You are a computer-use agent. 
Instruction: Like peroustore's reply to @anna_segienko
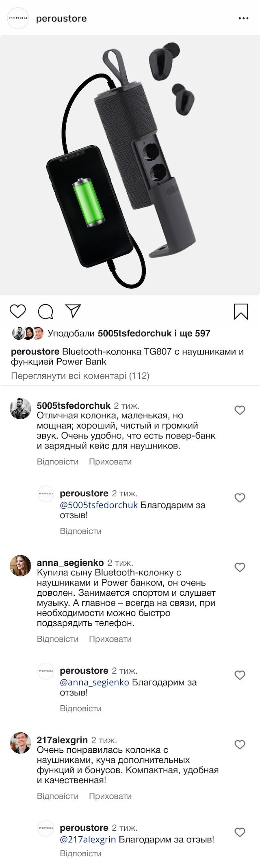click(x=240, y=675)
